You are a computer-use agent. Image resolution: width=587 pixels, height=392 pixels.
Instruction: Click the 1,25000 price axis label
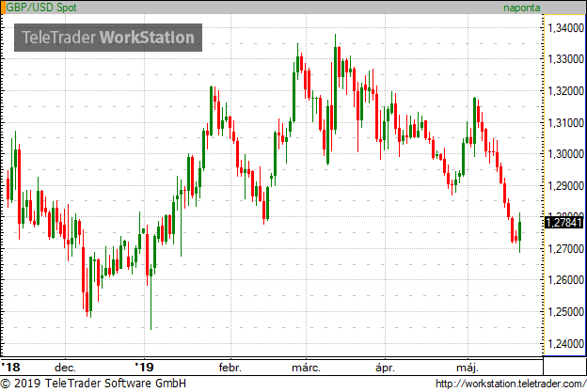coord(565,311)
